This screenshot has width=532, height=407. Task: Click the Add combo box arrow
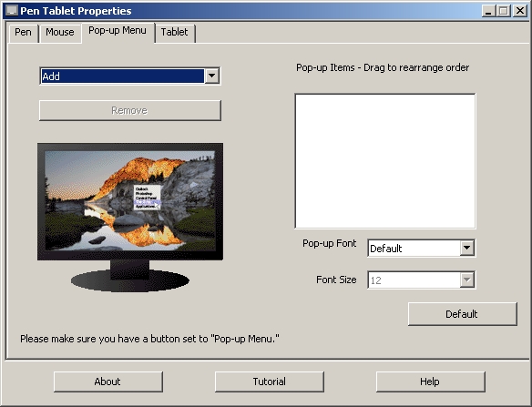211,76
